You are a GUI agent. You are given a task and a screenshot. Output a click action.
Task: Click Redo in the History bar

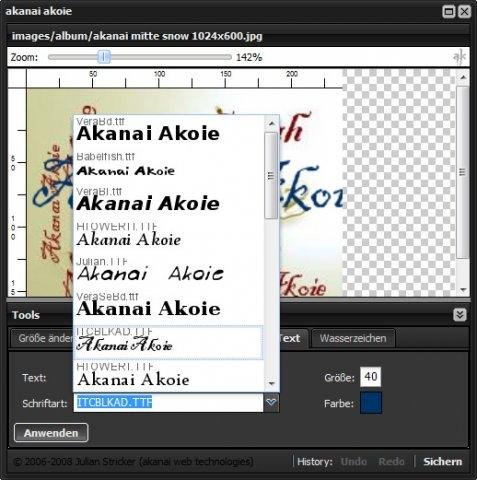click(391, 462)
